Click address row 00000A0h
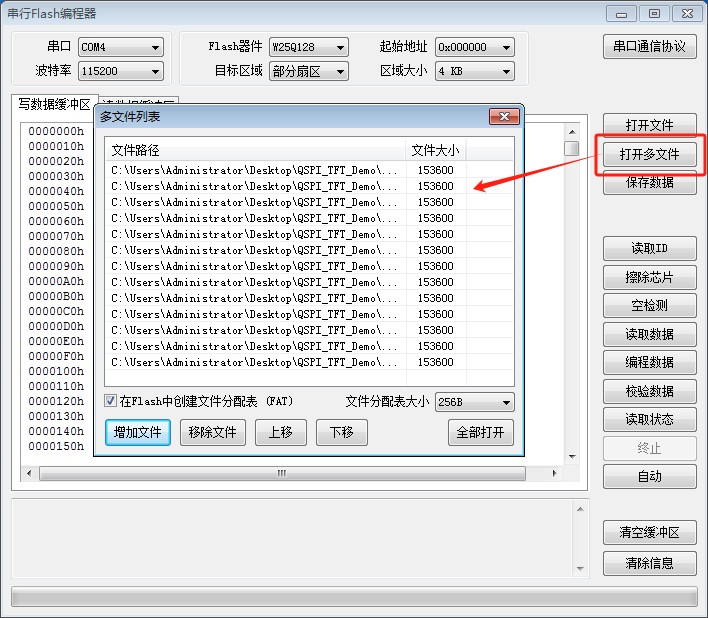The height and width of the screenshot is (618, 708). point(56,281)
